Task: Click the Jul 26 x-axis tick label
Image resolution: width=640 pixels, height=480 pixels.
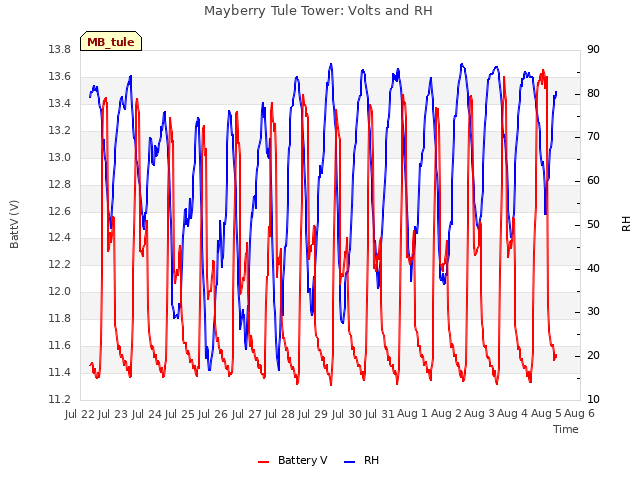Action: click(213, 414)
